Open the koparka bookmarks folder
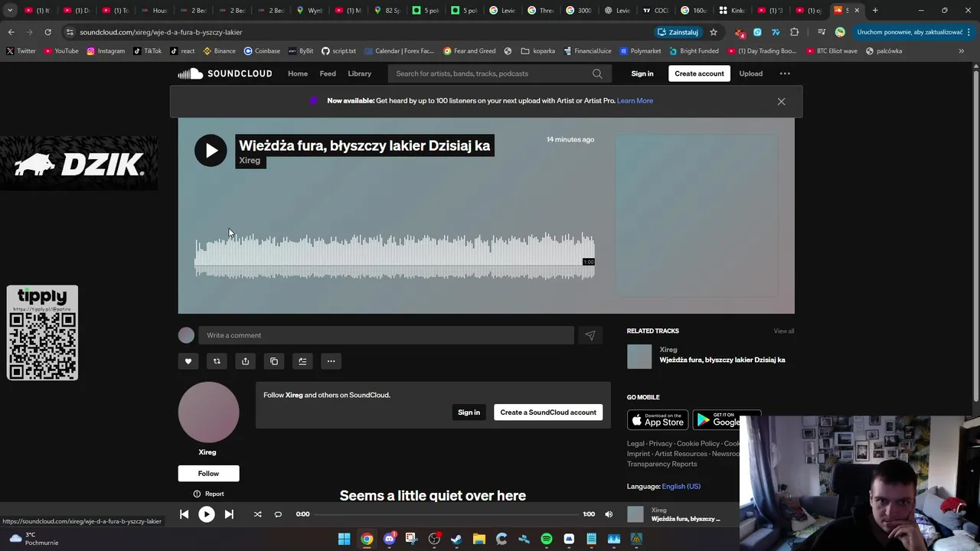Viewport: 980px width, 551px height. (538, 51)
